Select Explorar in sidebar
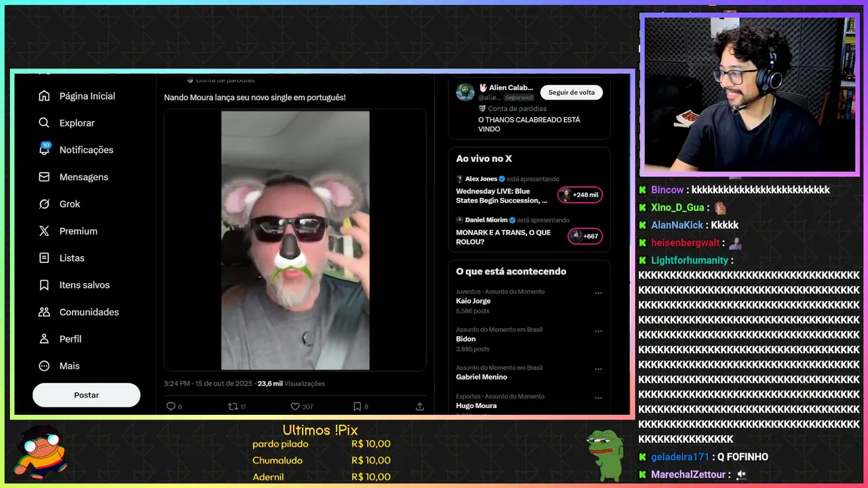 click(x=77, y=123)
